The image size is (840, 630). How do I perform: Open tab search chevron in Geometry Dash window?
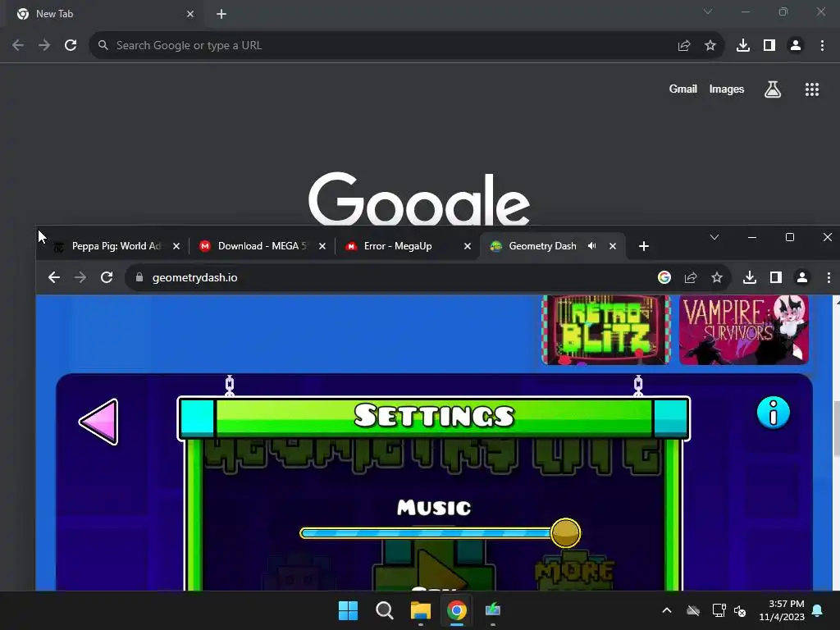714,237
